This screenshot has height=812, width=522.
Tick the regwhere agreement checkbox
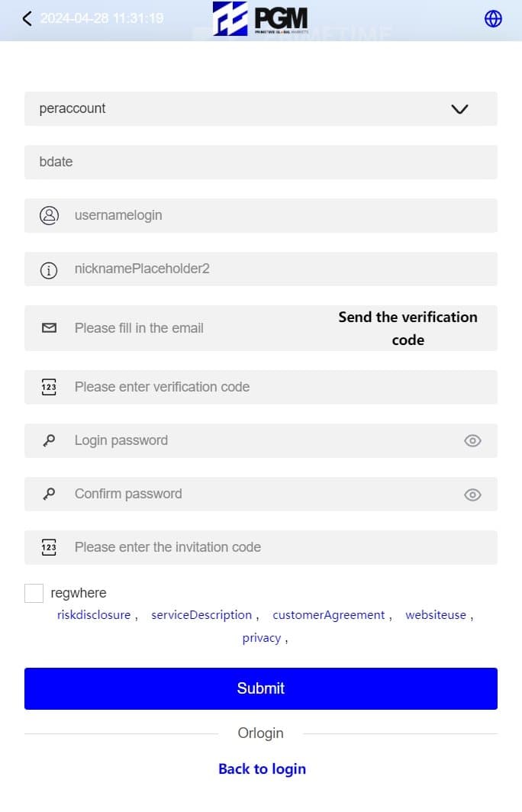coord(34,593)
